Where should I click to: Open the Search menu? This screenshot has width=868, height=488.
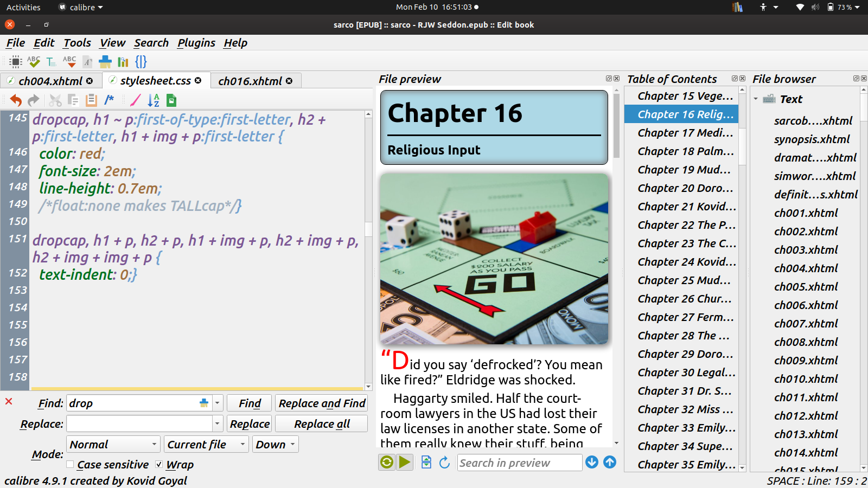pos(151,43)
